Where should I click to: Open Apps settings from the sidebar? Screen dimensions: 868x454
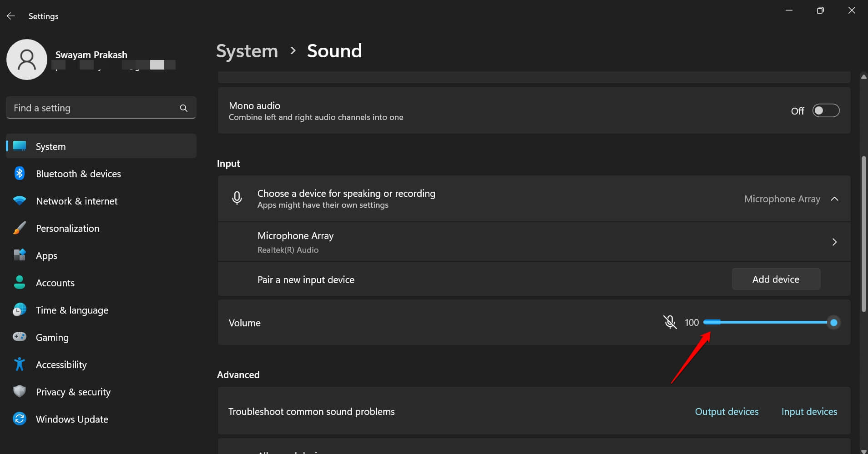(47, 255)
